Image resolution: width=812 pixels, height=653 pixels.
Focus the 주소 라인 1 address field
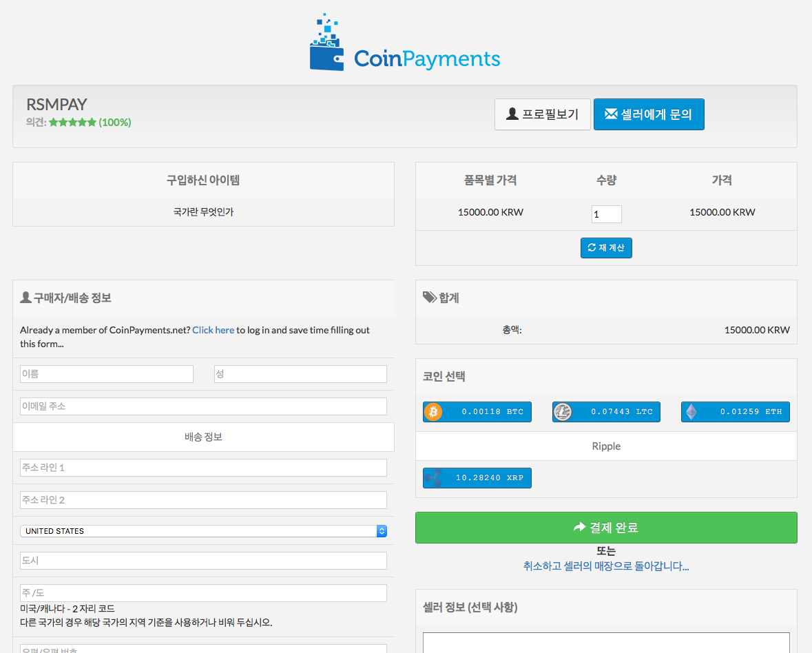[204, 468]
